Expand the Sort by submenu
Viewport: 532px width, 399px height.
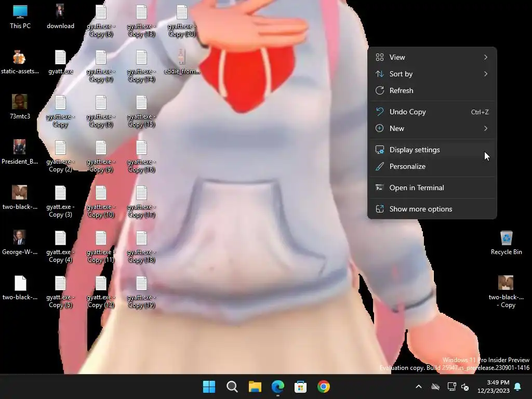(x=432, y=74)
